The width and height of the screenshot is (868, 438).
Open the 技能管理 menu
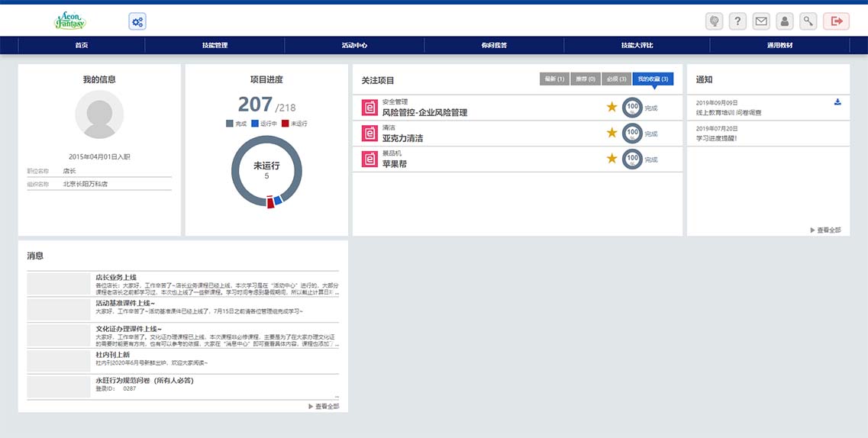tap(215, 45)
